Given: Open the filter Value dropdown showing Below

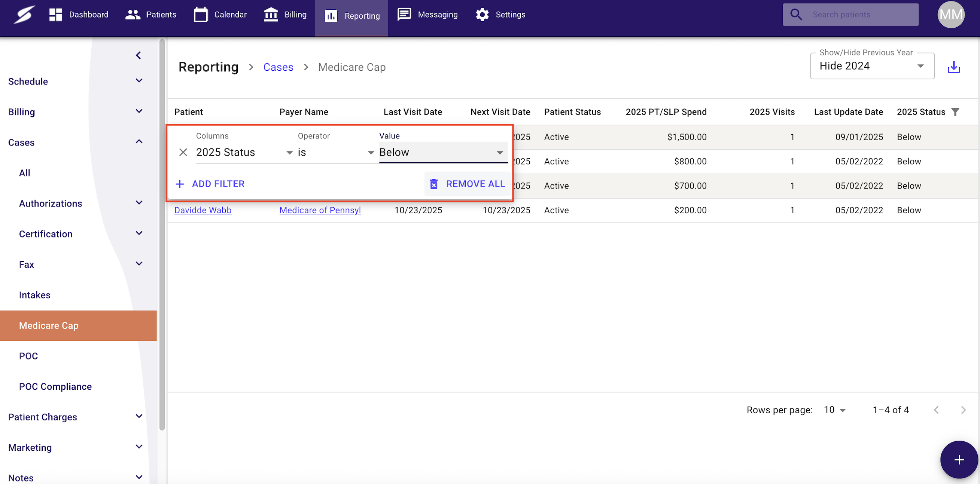Looking at the screenshot, I should pos(443,153).
